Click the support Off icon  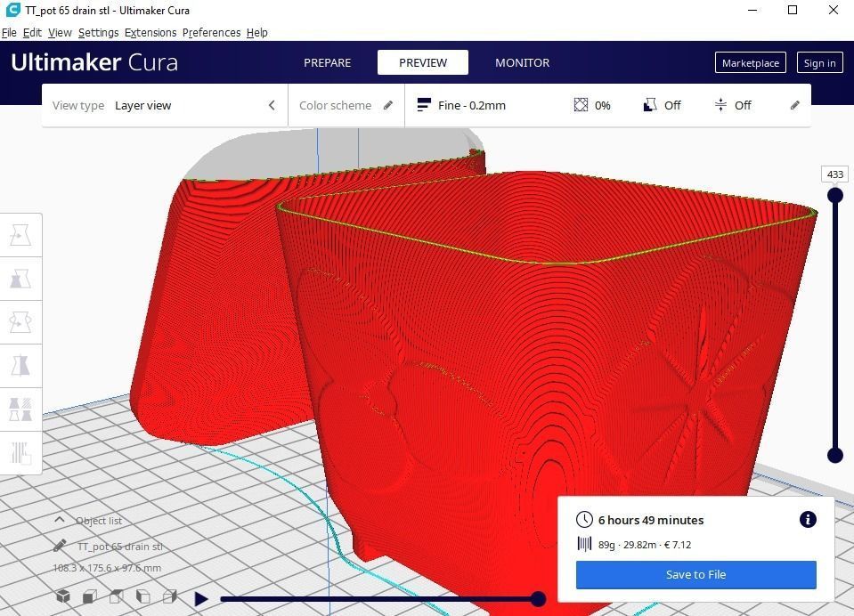tap(650, 104)
